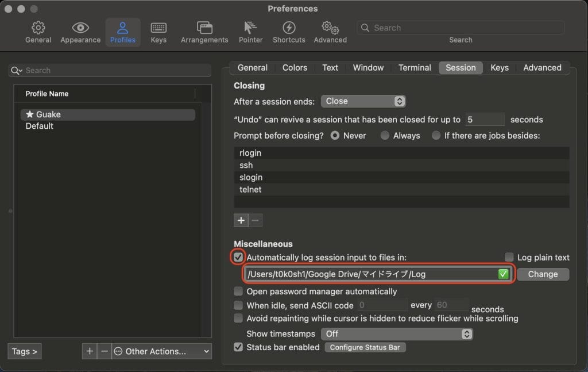Screen dimensions: 588x372
Task: Open Show timestamps dropdown
Action: click(x=397, y=334)
